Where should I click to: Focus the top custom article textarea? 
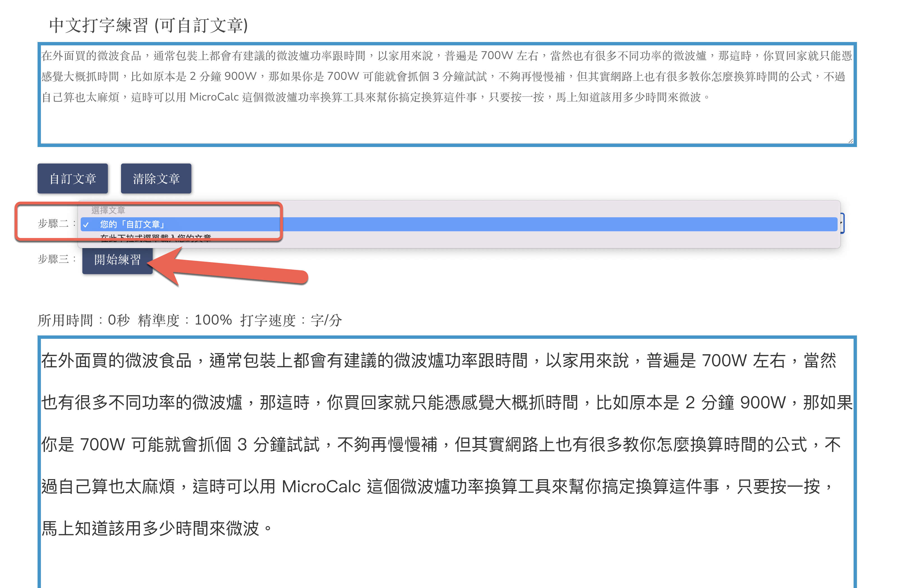[447, 95]
